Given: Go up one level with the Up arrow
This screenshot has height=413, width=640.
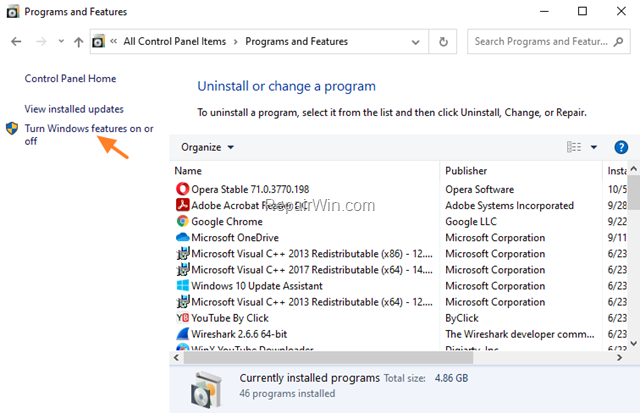Looking at the screenshot, I should [78, 42].
